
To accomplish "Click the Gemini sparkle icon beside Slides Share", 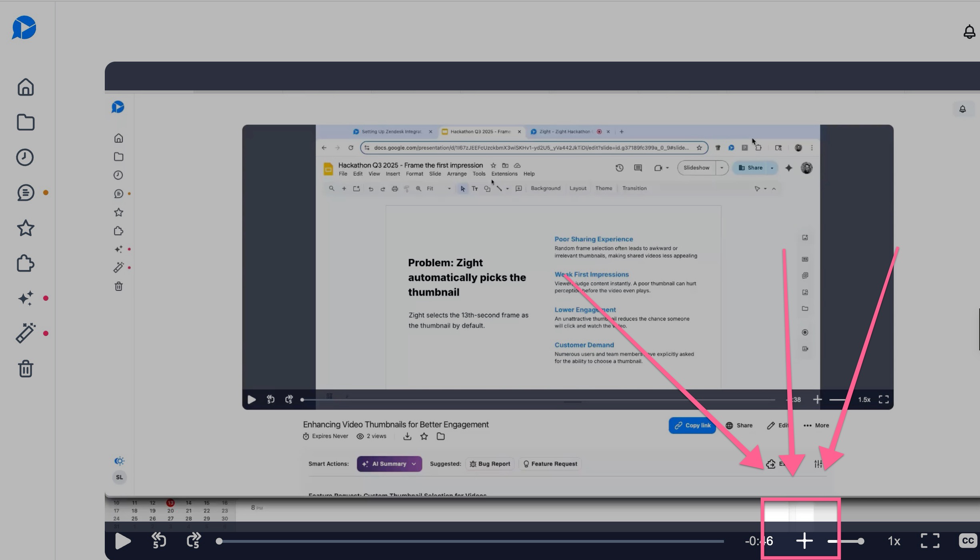I will coord(788,168).
